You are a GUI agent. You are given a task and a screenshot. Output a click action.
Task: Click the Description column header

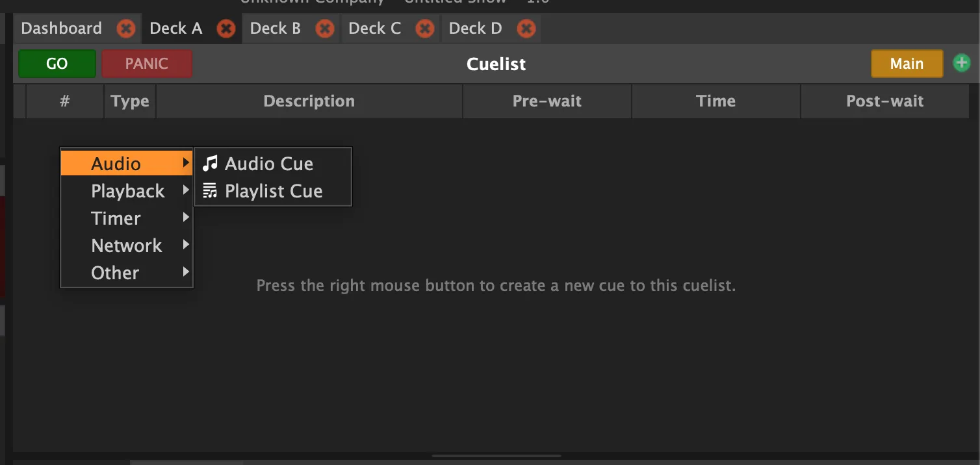309,101
